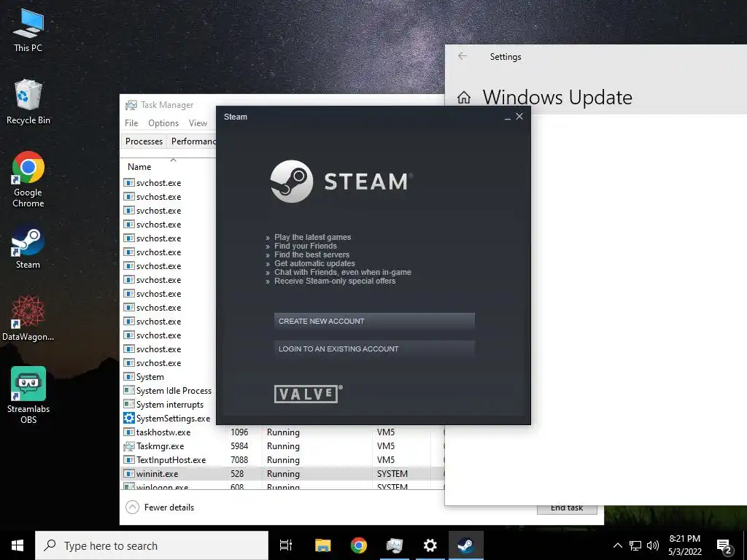
Task: Click PID 1096 cell for taskhostw.exe
Action: [x=239, y=432]
